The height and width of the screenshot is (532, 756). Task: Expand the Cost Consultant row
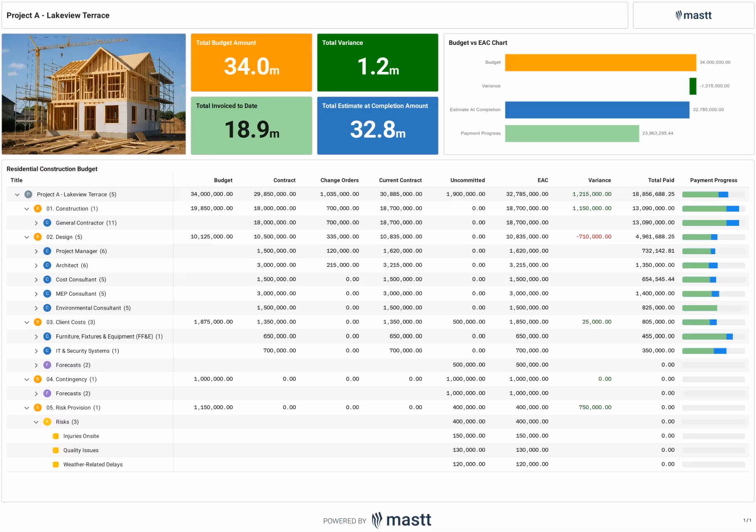37,279
